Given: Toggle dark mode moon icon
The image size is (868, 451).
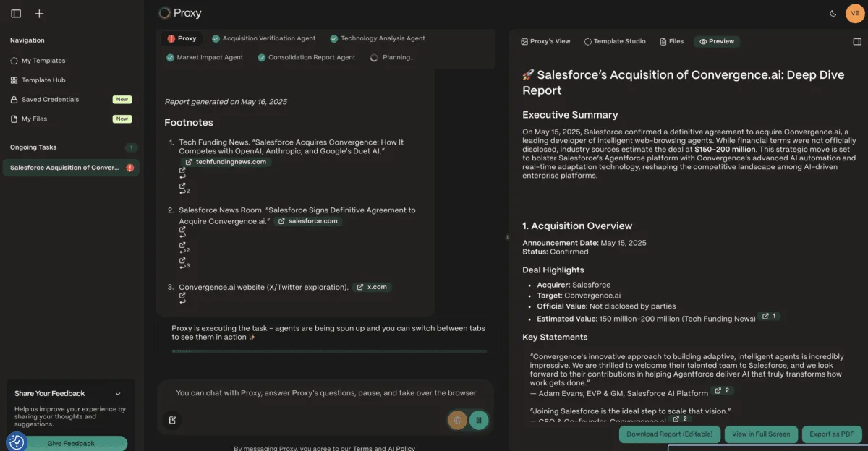Looking at the screenshot, I should pyautogui.click(x=833, y=13).
